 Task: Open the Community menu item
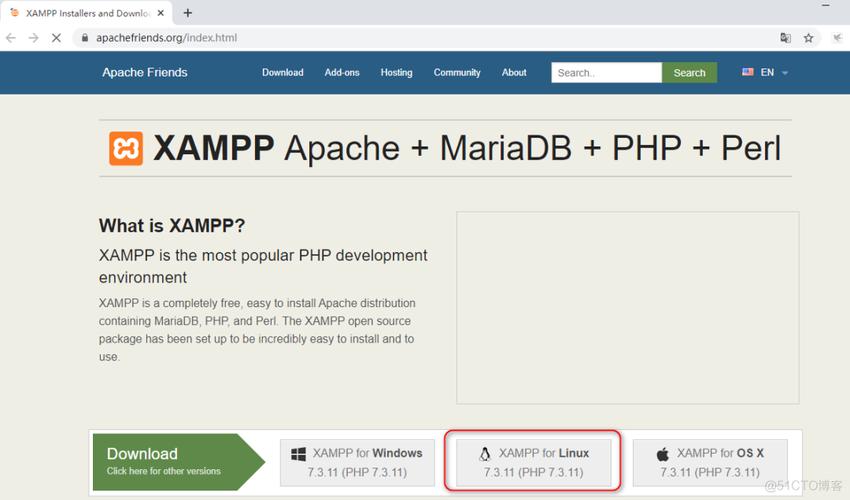(x=456, y=72)
